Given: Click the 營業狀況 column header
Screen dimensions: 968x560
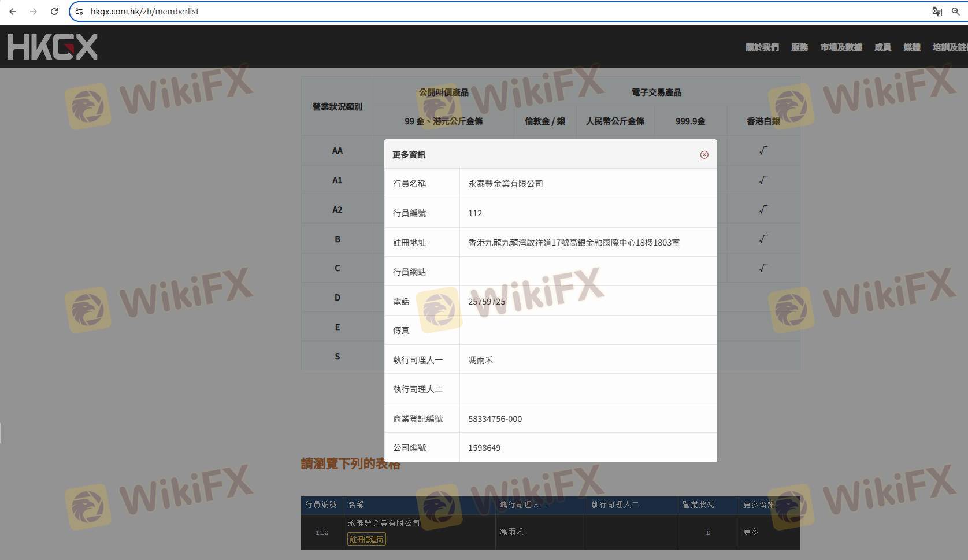Looking at the screenshot, I should (698, 505).
